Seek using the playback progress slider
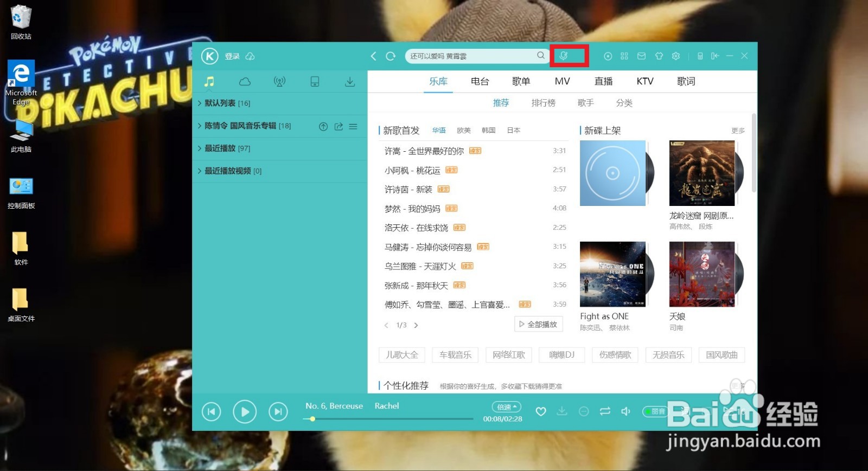 (x=388, y=419)
